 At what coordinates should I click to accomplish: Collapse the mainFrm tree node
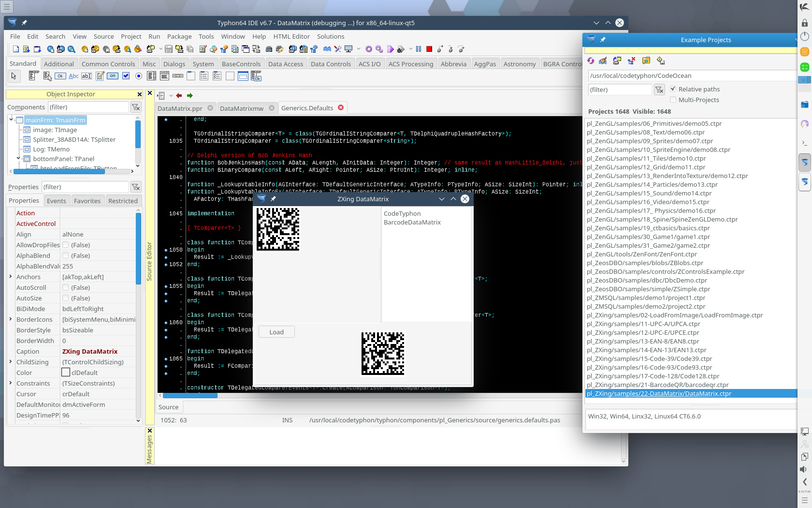point(11,119)
